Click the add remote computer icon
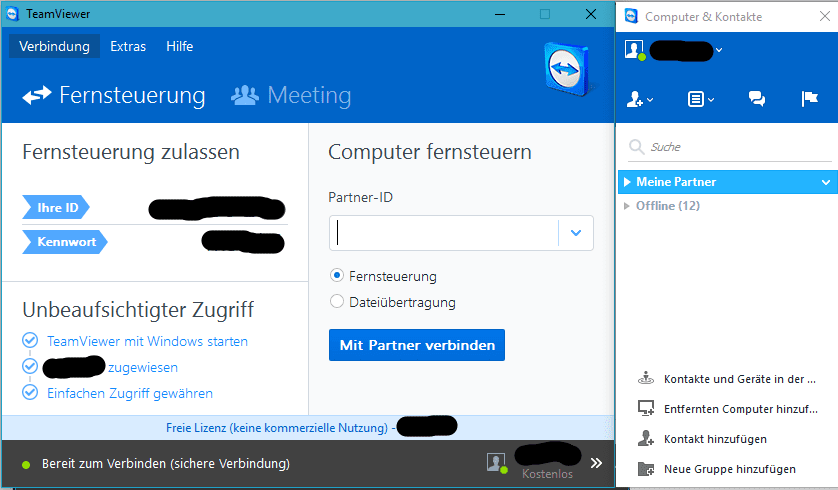 coord(646,408)
